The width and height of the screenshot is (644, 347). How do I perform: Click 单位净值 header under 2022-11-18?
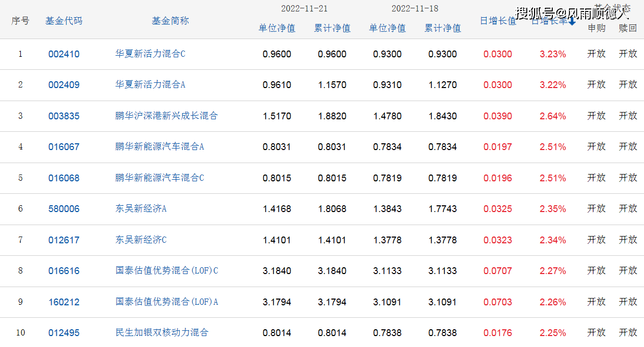(x=387, y=28)
